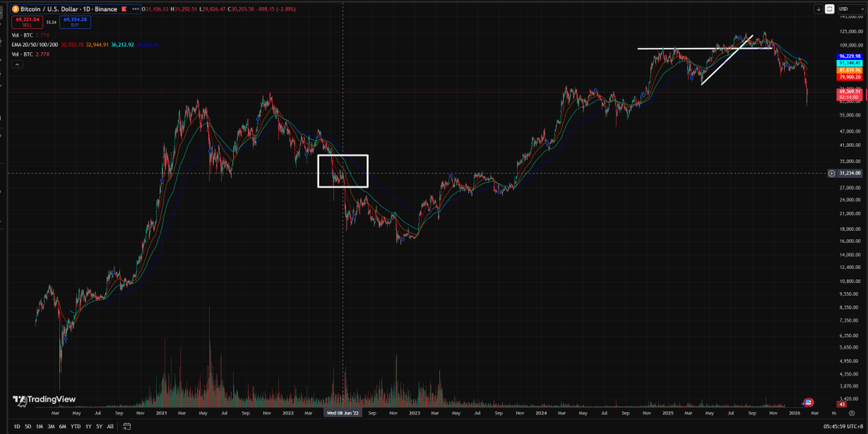Select the first Vol · BTC legend row

coord(24,35)
